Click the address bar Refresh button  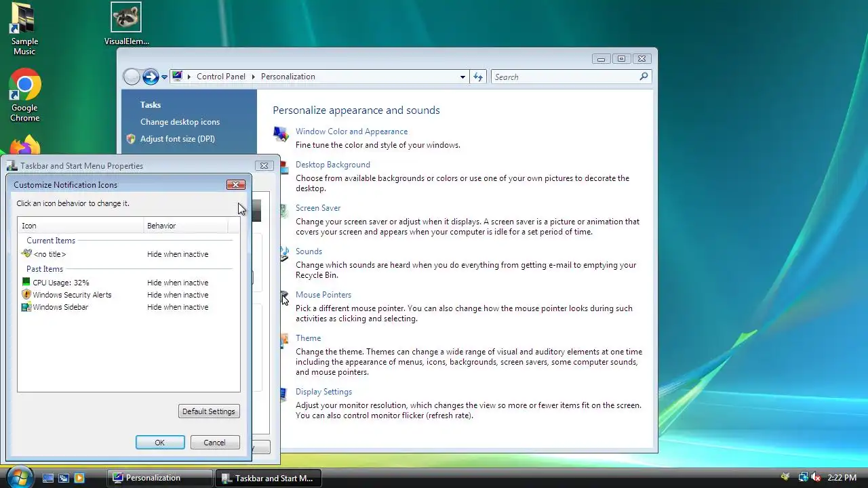(x=478, y=77)
